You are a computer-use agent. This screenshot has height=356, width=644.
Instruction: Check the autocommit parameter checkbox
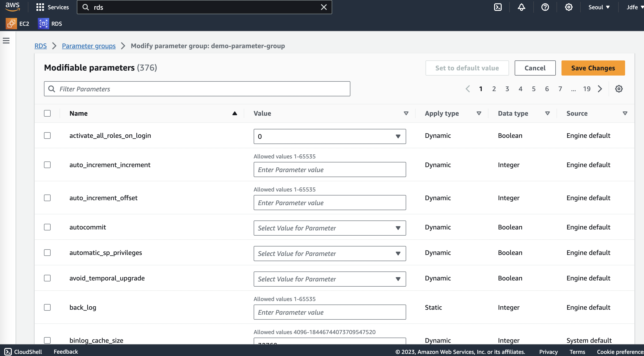point(47,227)
